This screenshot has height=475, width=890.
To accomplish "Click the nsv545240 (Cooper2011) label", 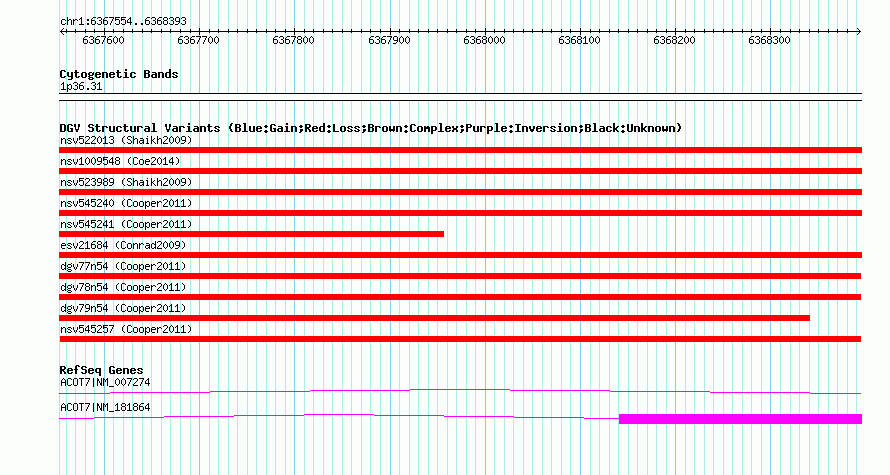I will [126, 203].
